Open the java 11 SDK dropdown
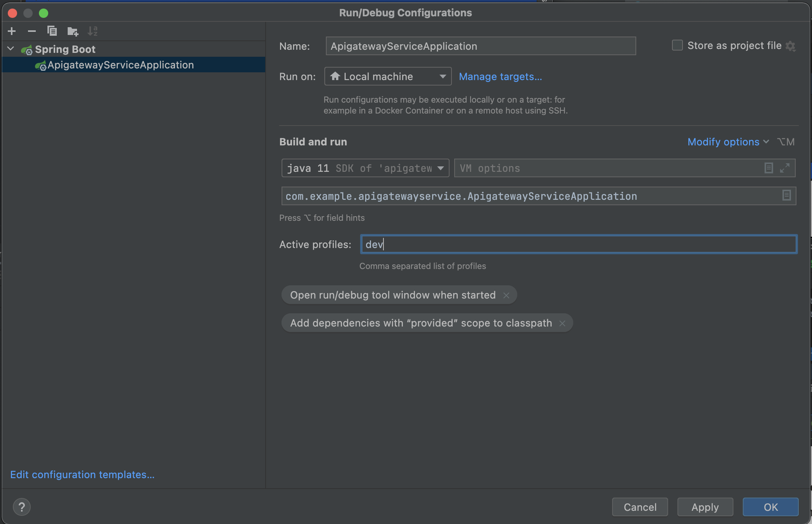The height and width of the screenshot is (524, 812). [x=365, y=168]
